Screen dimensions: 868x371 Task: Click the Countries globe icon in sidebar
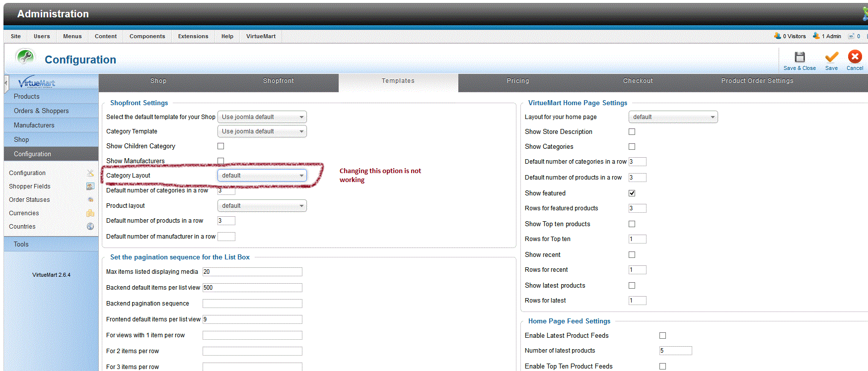(90, 227)
